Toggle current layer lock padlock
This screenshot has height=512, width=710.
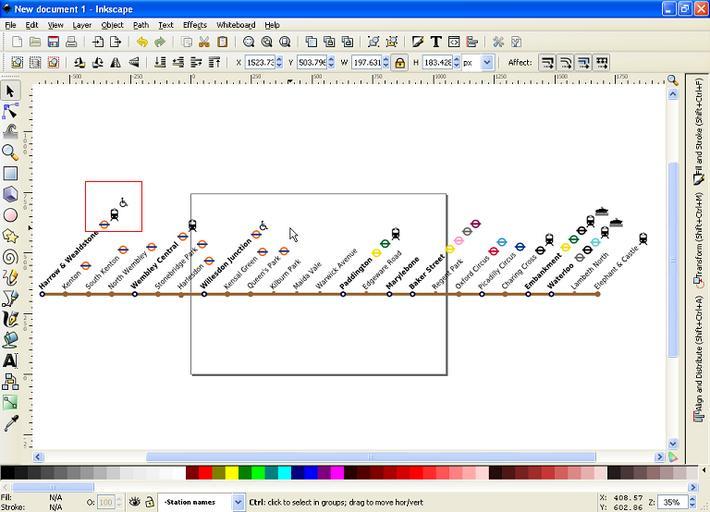point(149,502)
